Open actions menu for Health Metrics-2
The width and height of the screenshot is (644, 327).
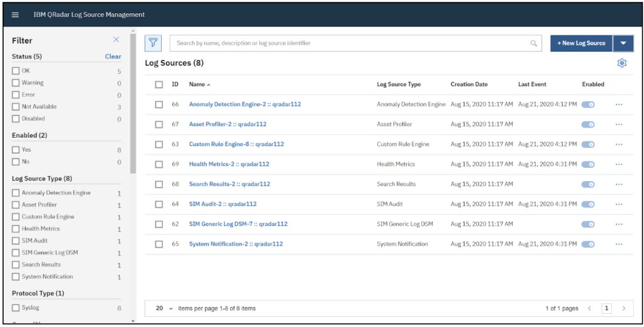click(619, 164)
